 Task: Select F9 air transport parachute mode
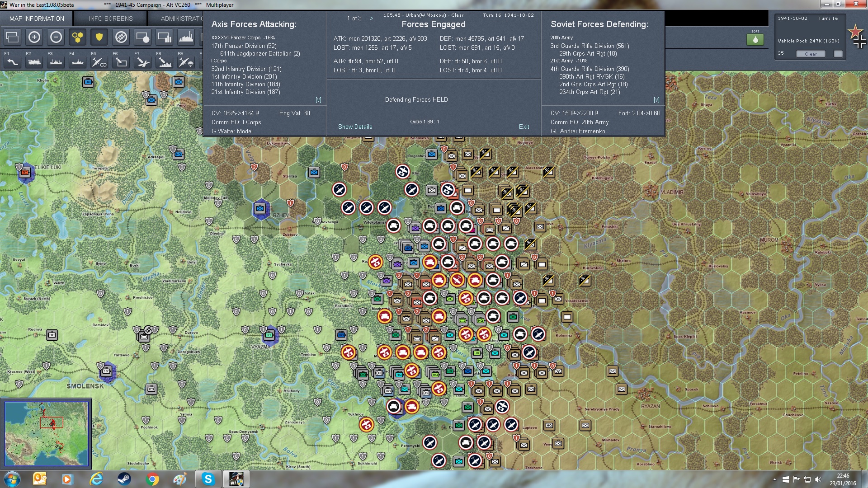[x=186, y=62]
